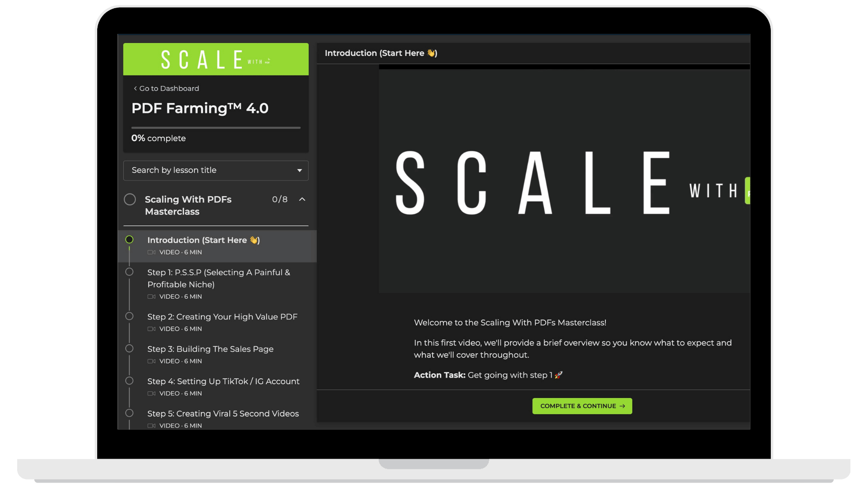This screenshot has width=868, height=488.
Task: Click video icon under Step 1 P.S.S.P lesson
Action: click(151, 297)
